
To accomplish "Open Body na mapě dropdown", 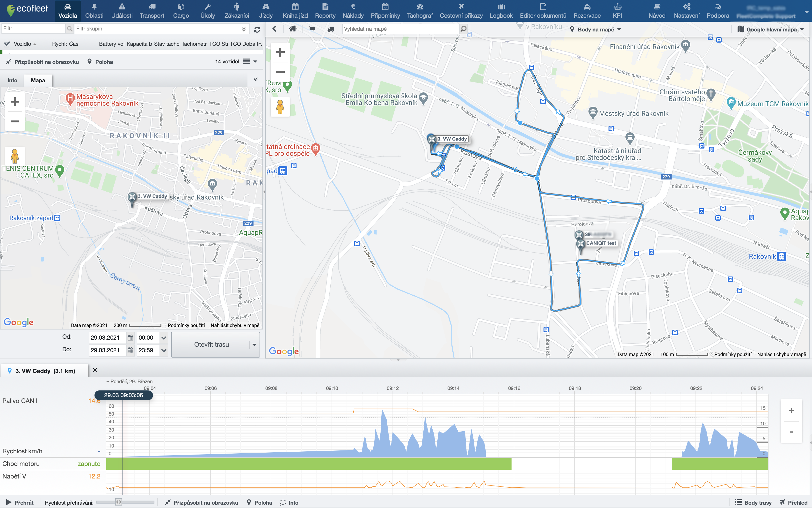I will click(x=595, y=30).
